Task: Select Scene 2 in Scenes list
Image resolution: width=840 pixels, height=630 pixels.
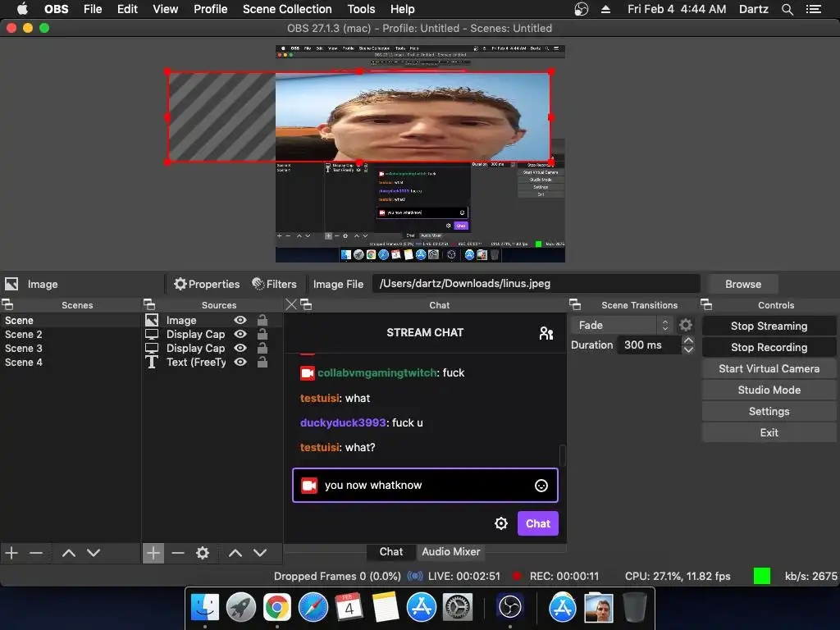Action: [70, 335]
